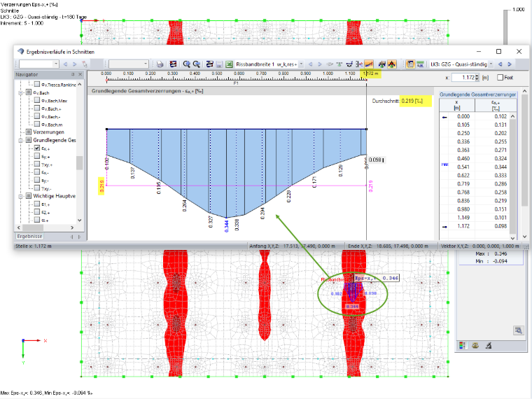Click the scales icon in the panel

coord(475,346)
